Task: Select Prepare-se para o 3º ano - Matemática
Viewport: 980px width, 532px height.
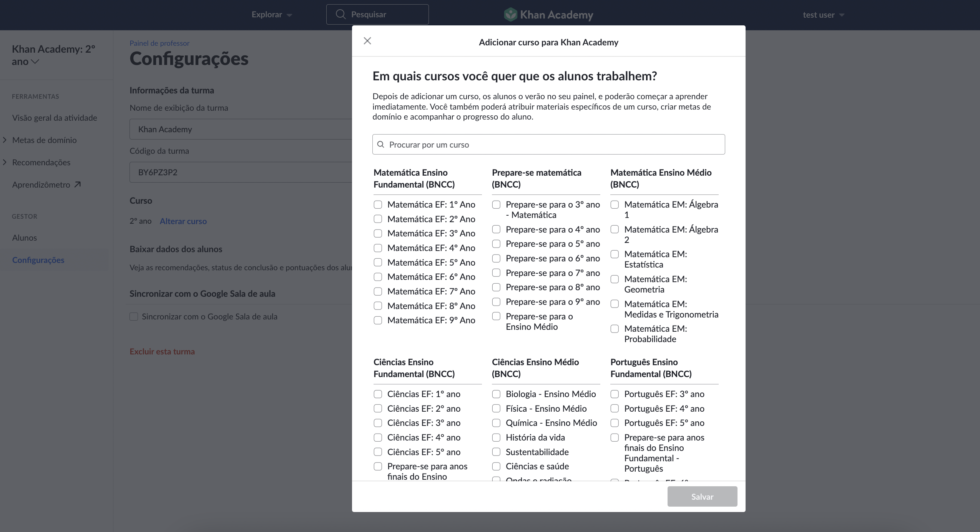Action: [496, 204]
